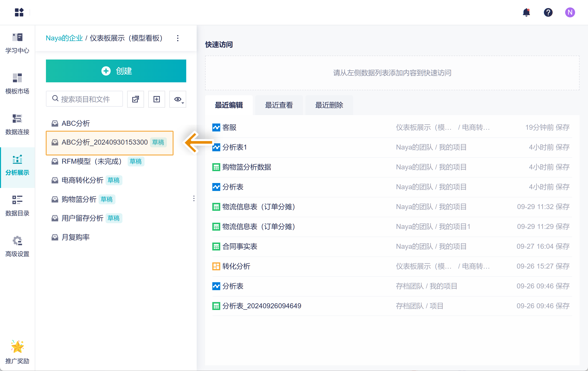Click the 仪表板展示 path on 客服 row
588x371 pixels.
424,127
